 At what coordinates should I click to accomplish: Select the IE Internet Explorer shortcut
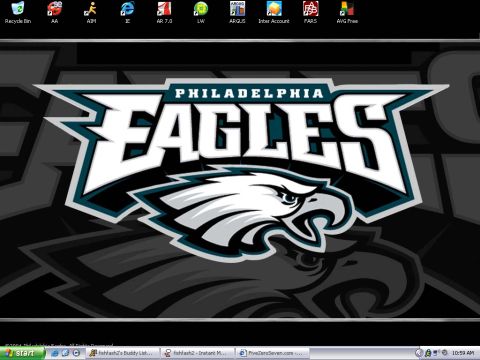pos(127,12)
